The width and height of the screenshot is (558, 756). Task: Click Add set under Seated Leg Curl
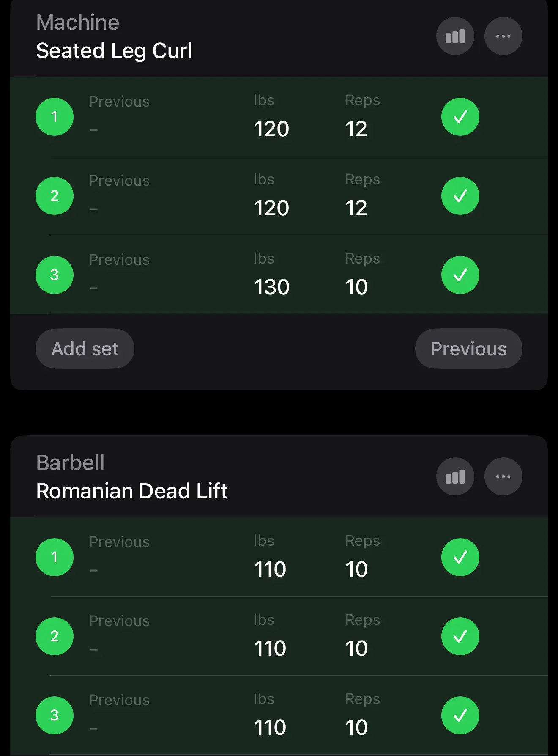85,349
